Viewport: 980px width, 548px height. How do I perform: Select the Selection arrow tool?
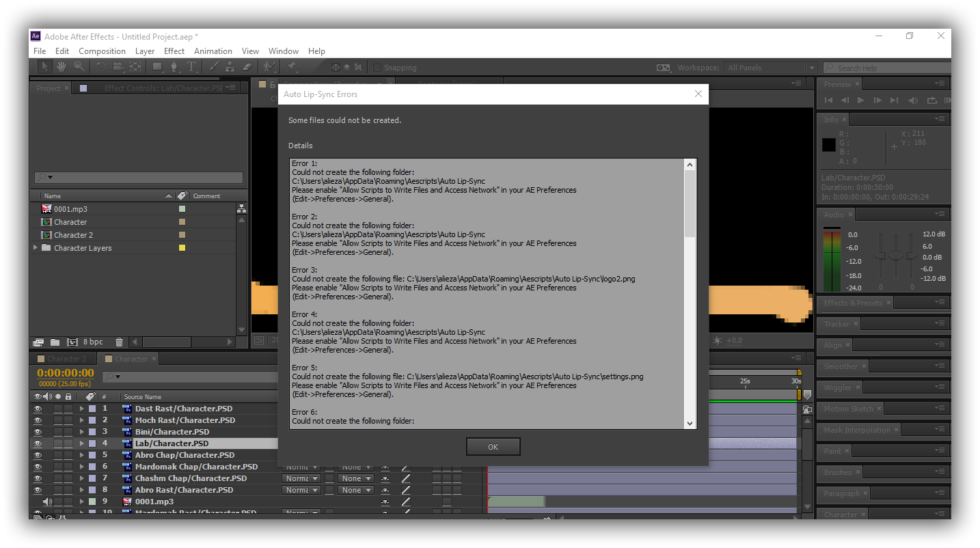44,66
